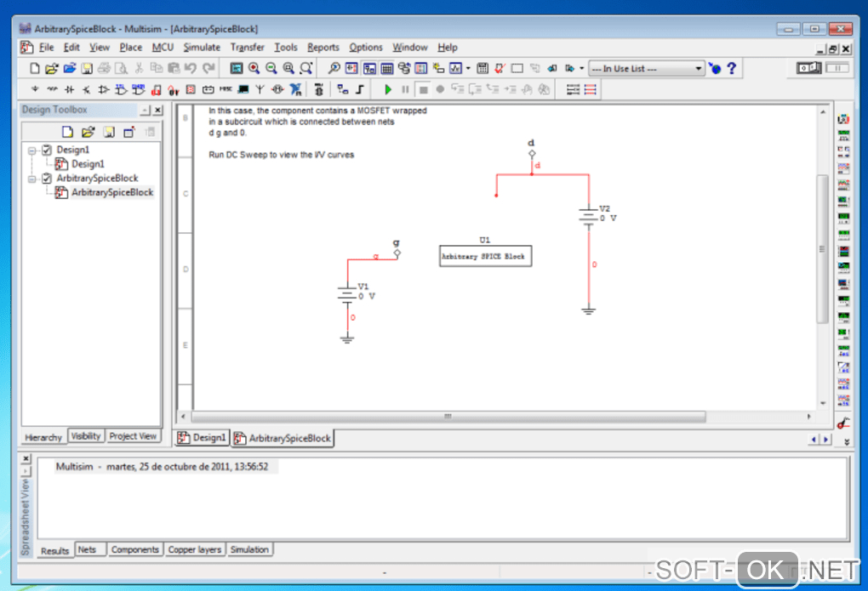Open the forward annotate dropdown arrow
868x591 pixels.
(581, 69)
